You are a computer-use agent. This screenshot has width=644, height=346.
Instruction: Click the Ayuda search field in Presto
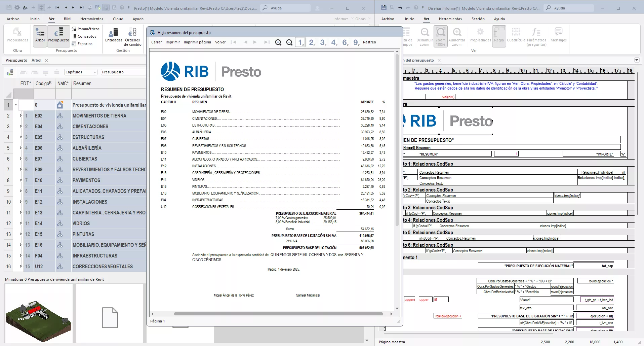[286, 8]
